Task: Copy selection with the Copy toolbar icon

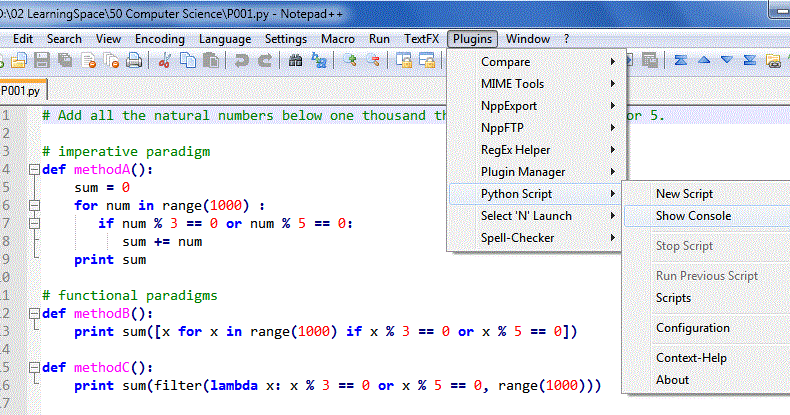Action: [188, 61]
